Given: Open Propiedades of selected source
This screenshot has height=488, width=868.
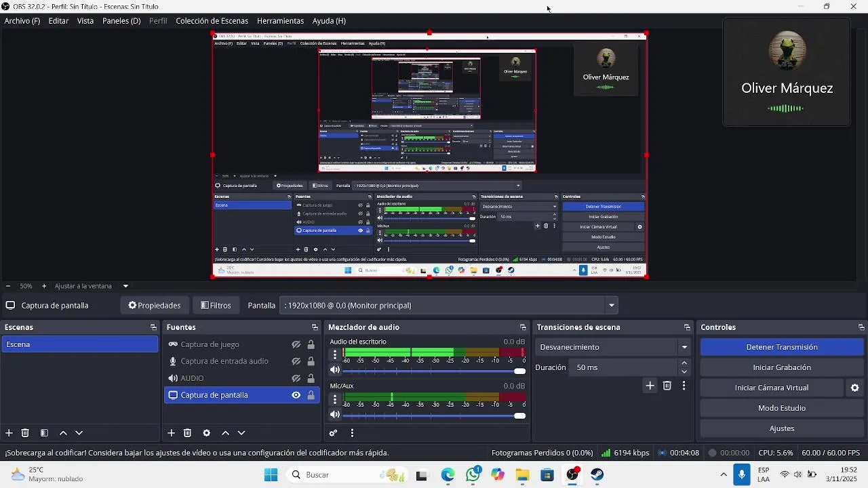Looking at the screenshot, I should (x=155, y=305).
